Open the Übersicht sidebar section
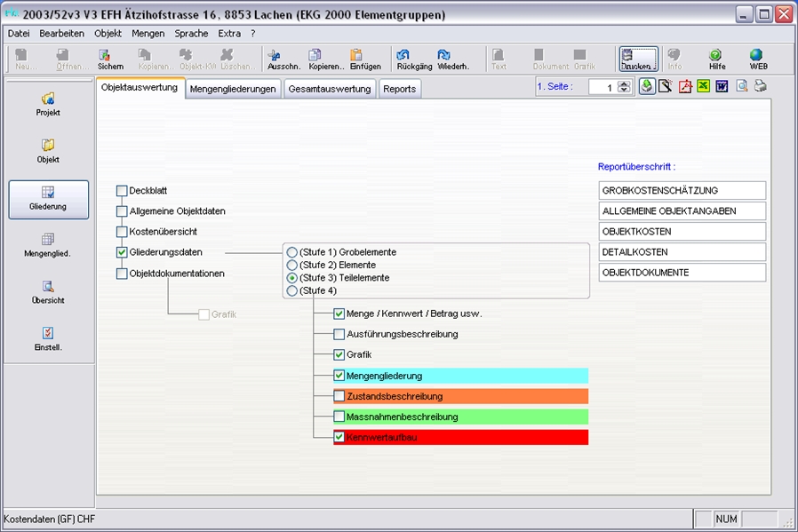The width and height of the screenshot is (798, 532). pos(48,292)
